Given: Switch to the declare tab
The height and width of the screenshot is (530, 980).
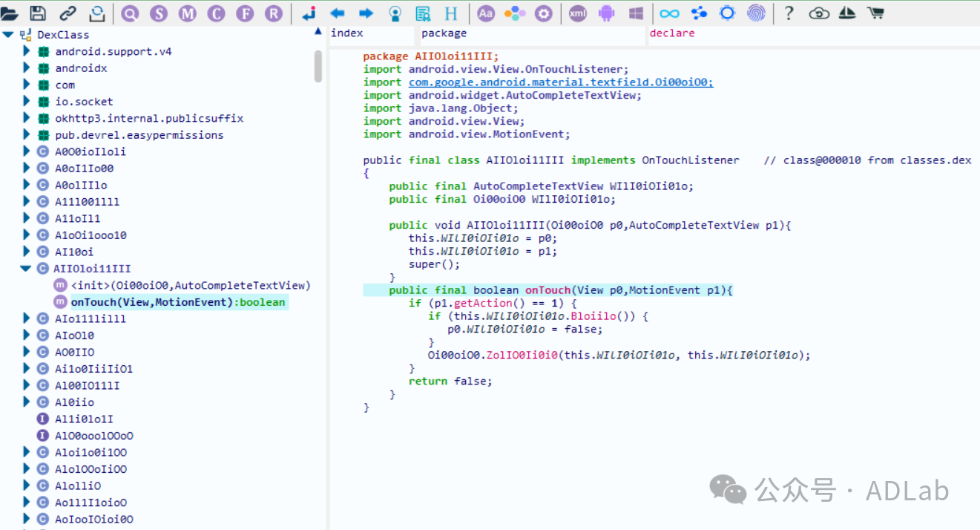Looking at the screenshot, I should 671,33.
